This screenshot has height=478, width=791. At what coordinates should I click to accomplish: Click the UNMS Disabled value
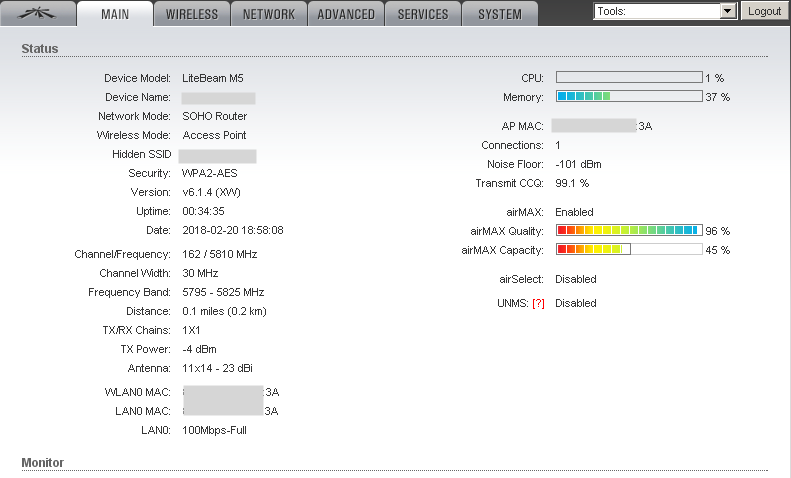pos(576,304)
